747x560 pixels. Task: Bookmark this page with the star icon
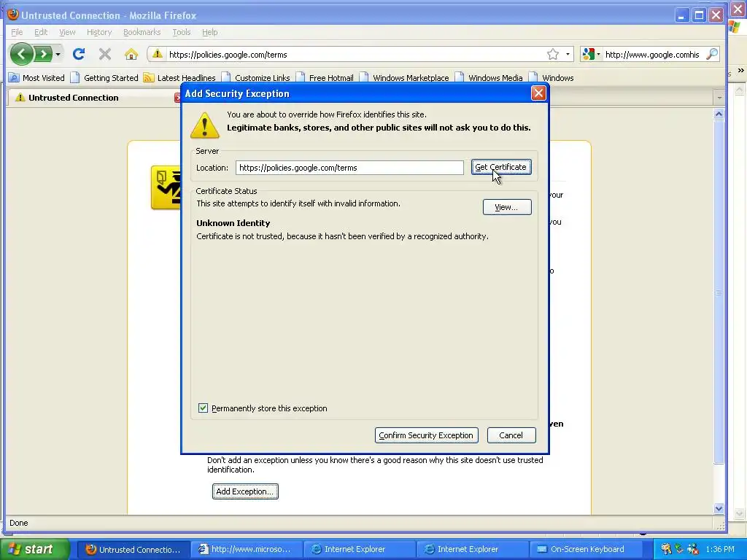(553, 54)
